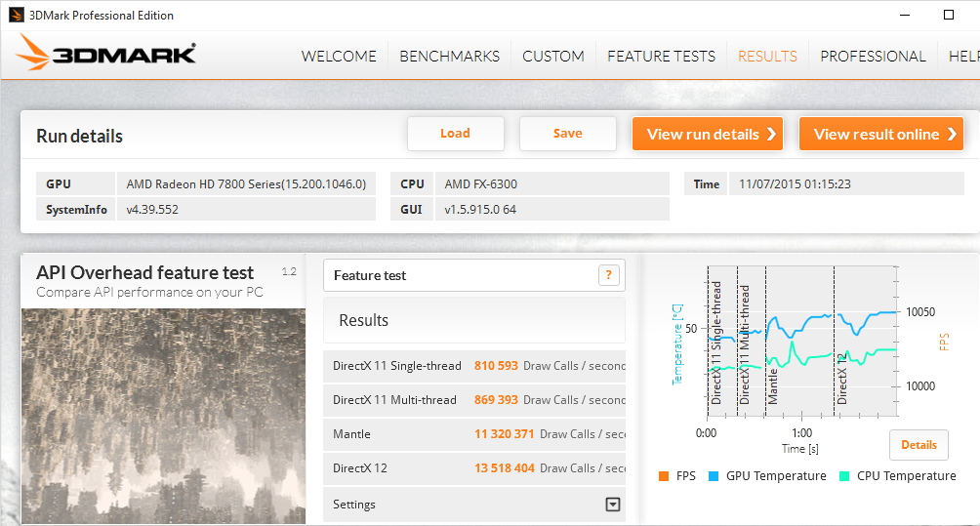The height and width of the screenshot is (526, 980).
Task: Click the Feature test field
Action: [473, 275]
